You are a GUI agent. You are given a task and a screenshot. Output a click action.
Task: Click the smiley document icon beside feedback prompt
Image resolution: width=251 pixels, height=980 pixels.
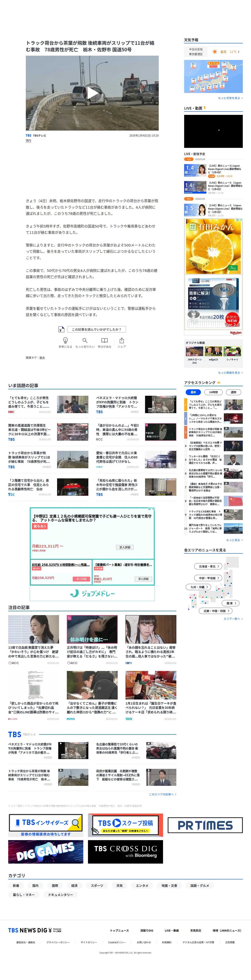pyautogui.click(x=61, y=330)
